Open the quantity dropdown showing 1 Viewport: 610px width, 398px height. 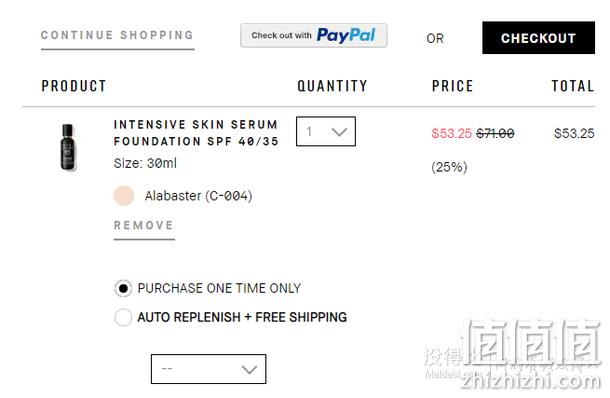(x=326, y=131)
